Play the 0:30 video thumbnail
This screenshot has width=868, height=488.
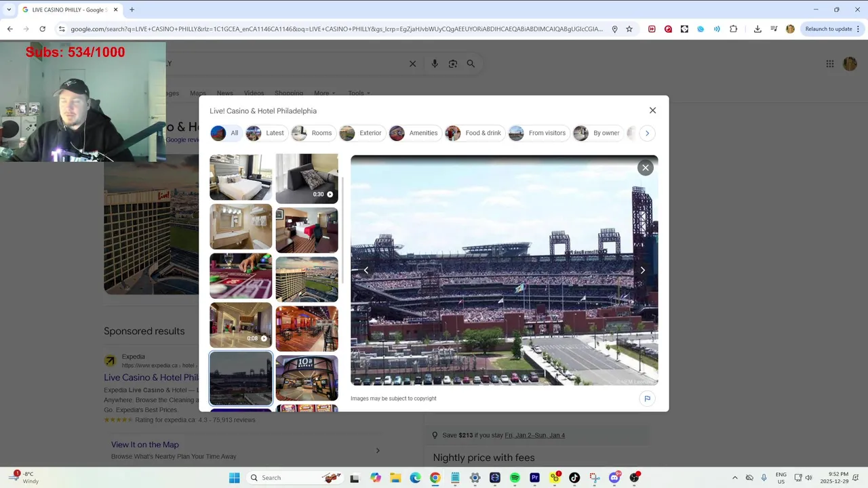click(x=307, y=178)
